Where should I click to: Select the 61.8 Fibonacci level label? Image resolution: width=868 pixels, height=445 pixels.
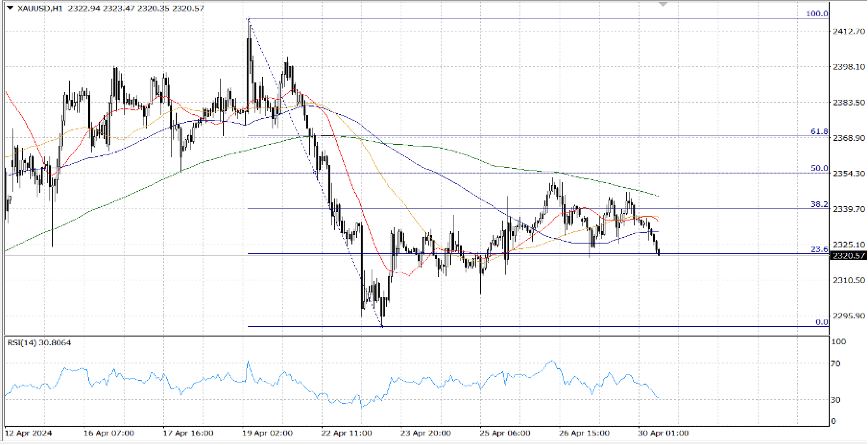(819, 131)
